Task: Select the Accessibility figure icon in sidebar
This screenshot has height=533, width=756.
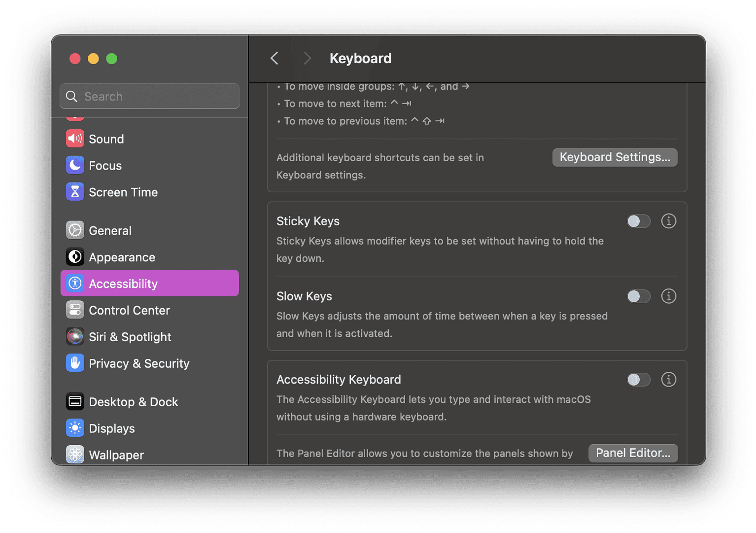Action: tap(75, 283)
